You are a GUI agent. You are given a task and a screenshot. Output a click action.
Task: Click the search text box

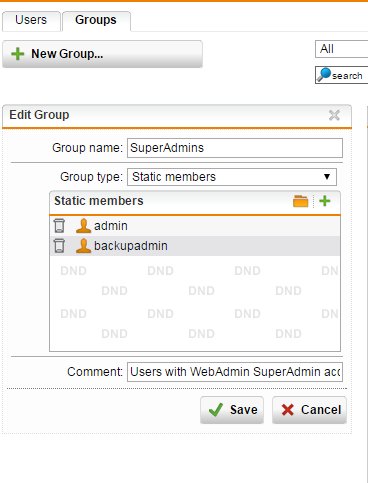click(x=342, y=75)
